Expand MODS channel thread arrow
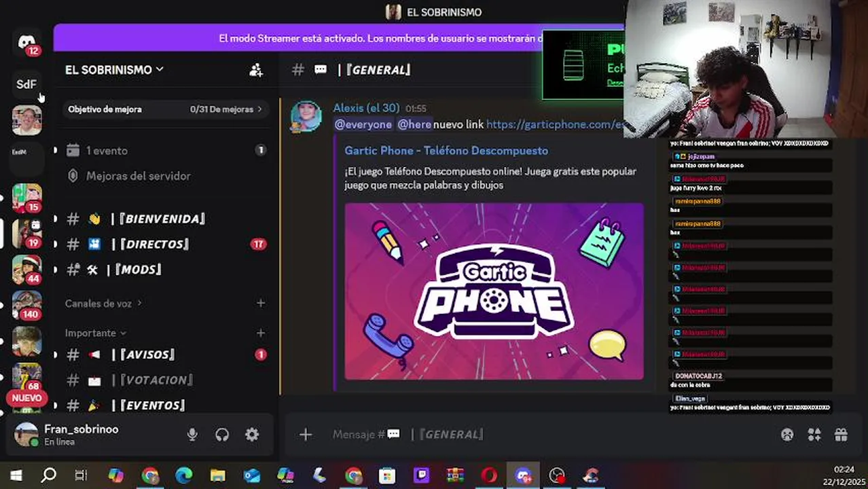Image resolution: width=868 pixels, height=489 pixels. (x=56, y=270)
